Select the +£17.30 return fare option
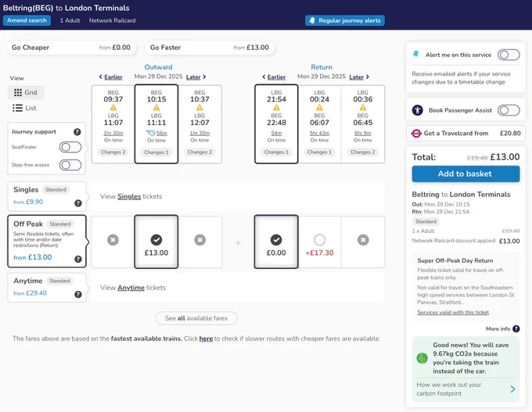 [x=320, y=242]
